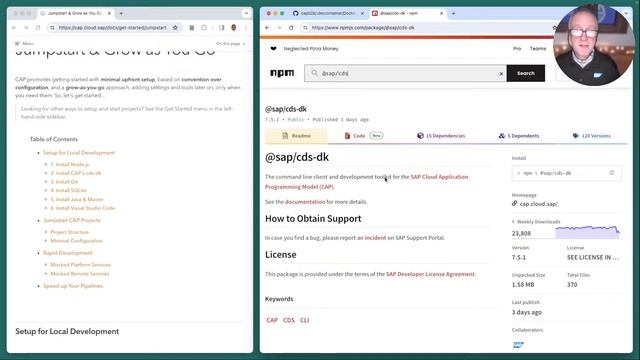This screenshot has height=360, width=640.
Task: Go to 1. Install Node.js entry
Action: point(69,164)
